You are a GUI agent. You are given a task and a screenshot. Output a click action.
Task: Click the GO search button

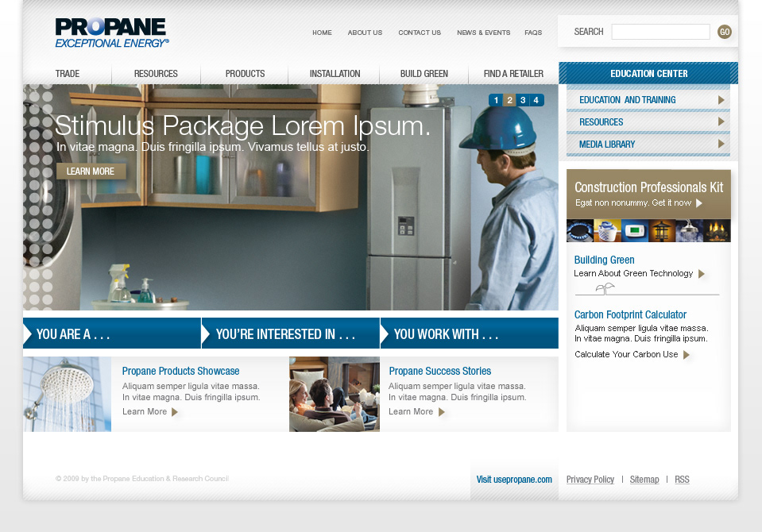point(724,32)
